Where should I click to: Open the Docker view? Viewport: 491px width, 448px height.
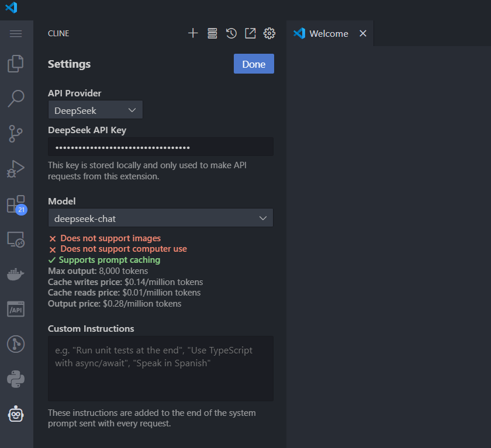(x=16, y=275)
